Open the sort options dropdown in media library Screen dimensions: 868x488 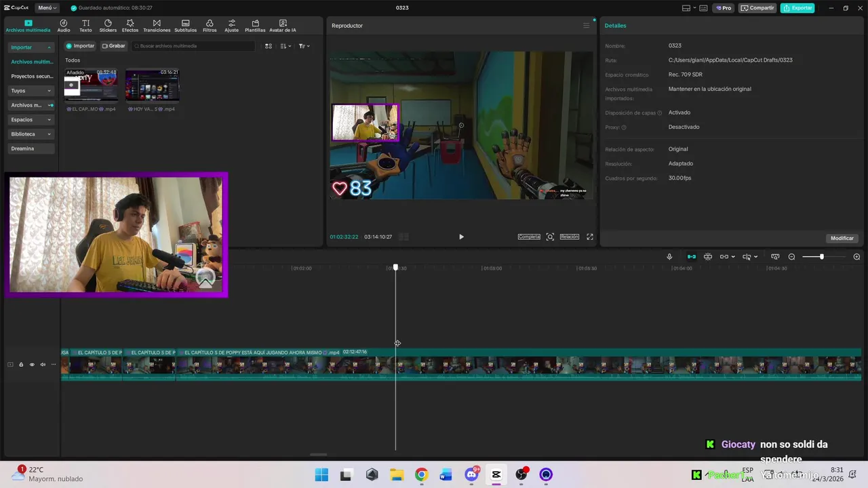pos(286,46)
